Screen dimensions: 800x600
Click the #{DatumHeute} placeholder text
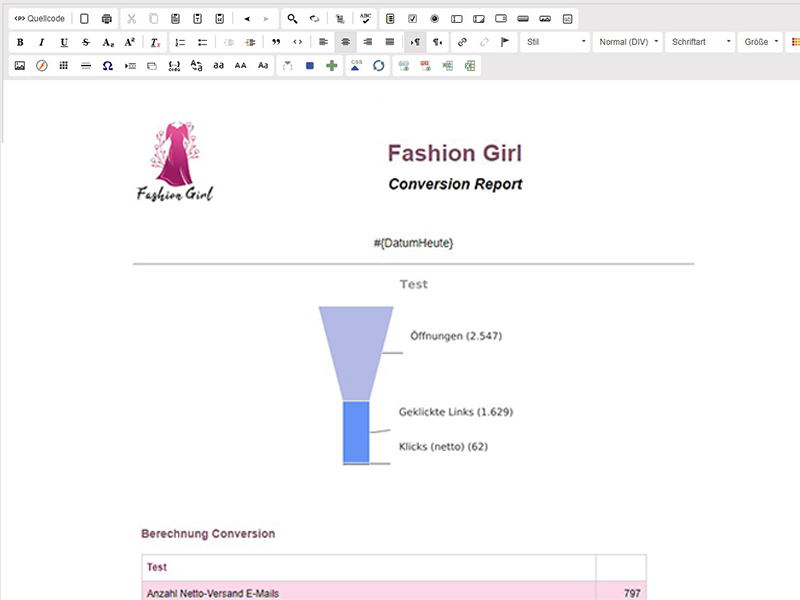(x=414, y=243)
